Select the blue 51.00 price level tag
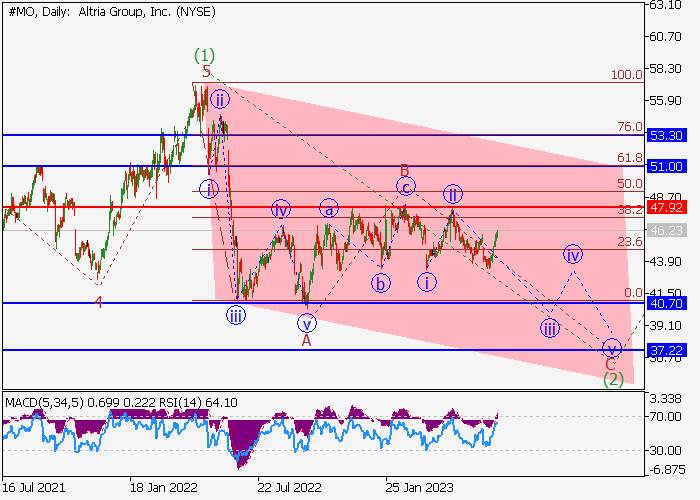 667,167
